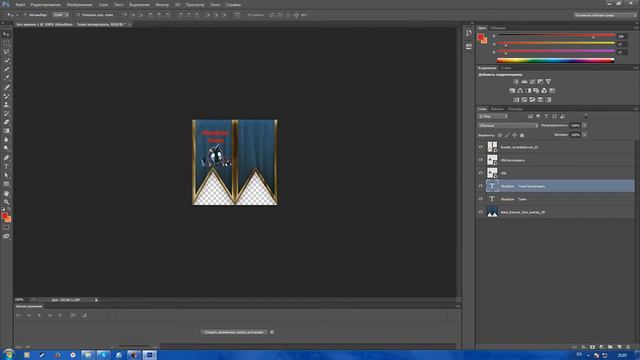Select the Move tool
640x360 pixels.
click(x=6, y=34)
